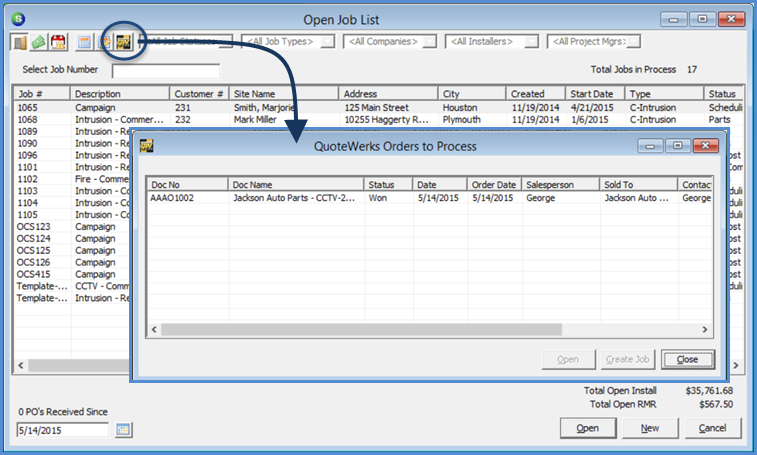Image resolution: width=757 pixels, height=455 pixels.
Task: Select job 1105 row
Action: point(72,214)
